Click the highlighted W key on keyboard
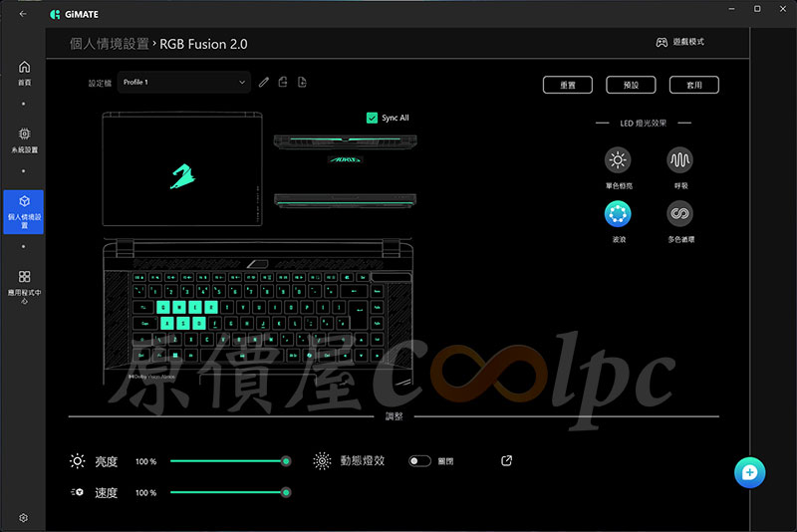The width and height of the screenshot is (797, 532). coord(179,308)
